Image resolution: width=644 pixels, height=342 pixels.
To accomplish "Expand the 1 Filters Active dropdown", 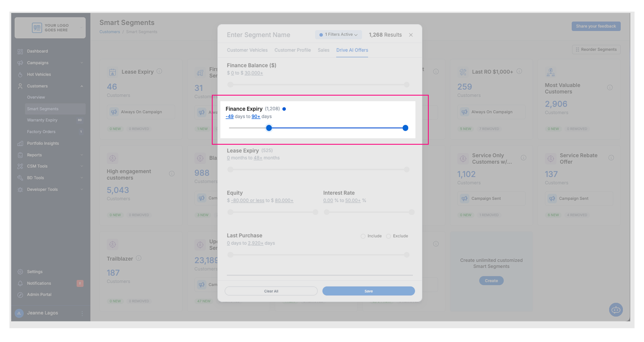I will pyautogui.click(x=339, y=34).
